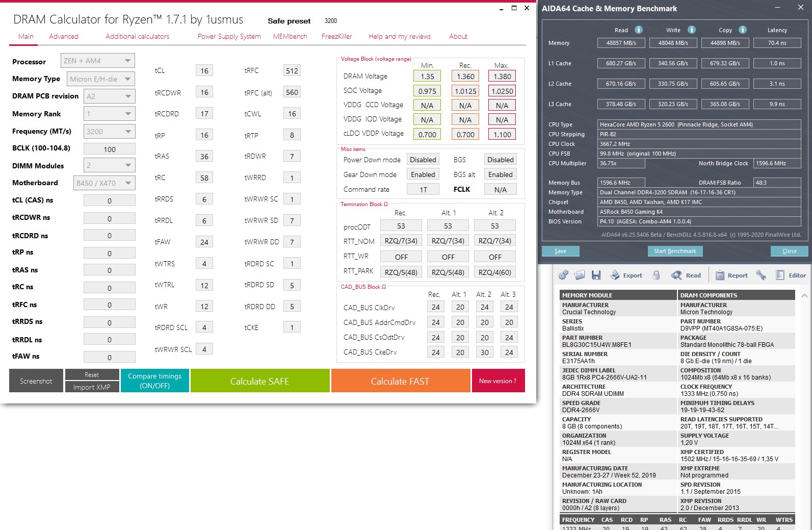Click the info icon next to Read in AIDA64

[639, 30]
